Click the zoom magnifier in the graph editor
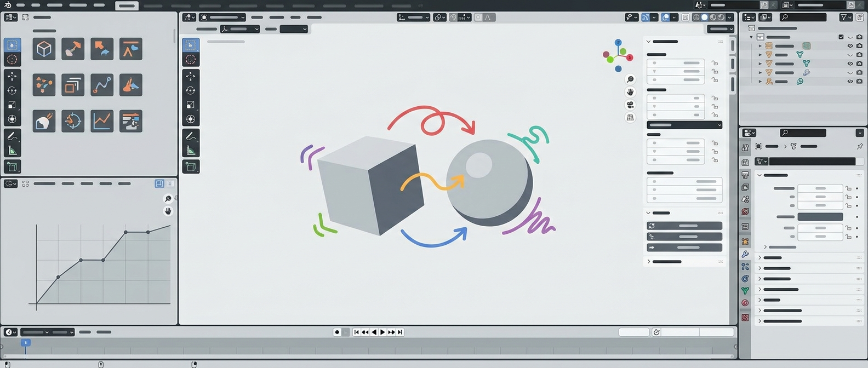 tap(168, 198)
